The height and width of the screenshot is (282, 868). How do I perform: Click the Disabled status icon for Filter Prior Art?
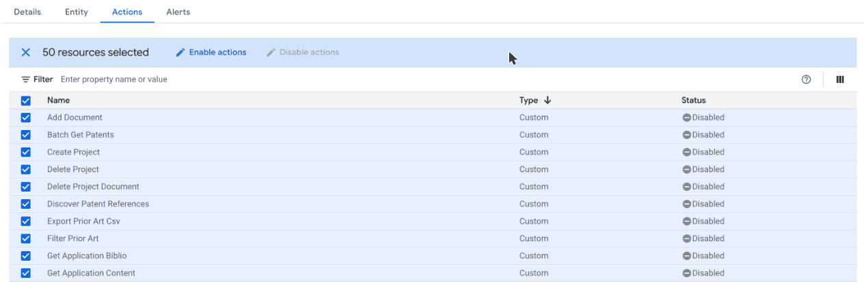(687, 239)
